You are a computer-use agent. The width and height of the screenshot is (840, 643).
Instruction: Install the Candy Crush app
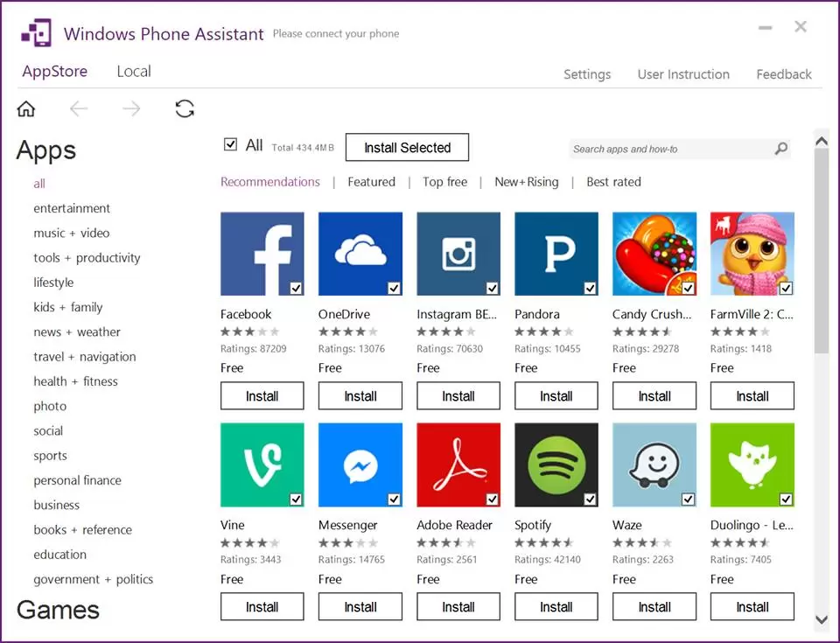point(654,396)
